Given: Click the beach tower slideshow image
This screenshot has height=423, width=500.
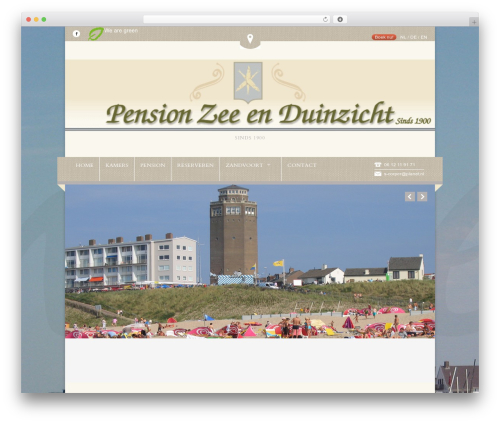Looking at the screenshot, I should coord(250,262).
